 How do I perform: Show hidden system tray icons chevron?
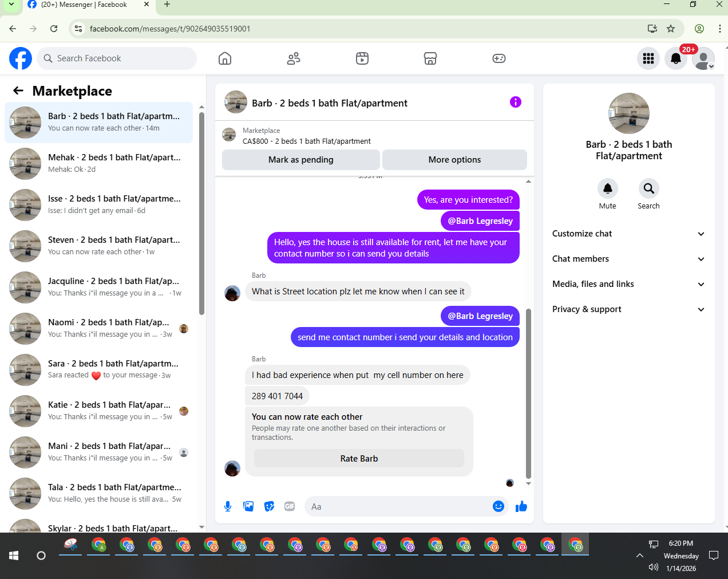click(640, 556)
